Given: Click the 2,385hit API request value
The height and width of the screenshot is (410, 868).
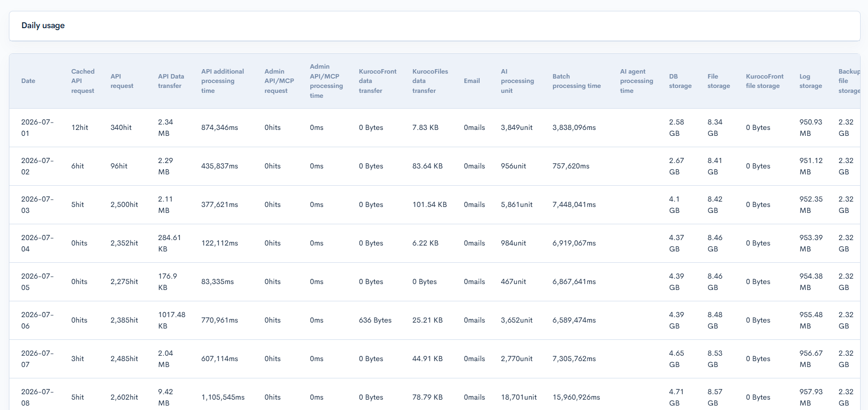Looking at the screenshot, I should tap(124, 320).
